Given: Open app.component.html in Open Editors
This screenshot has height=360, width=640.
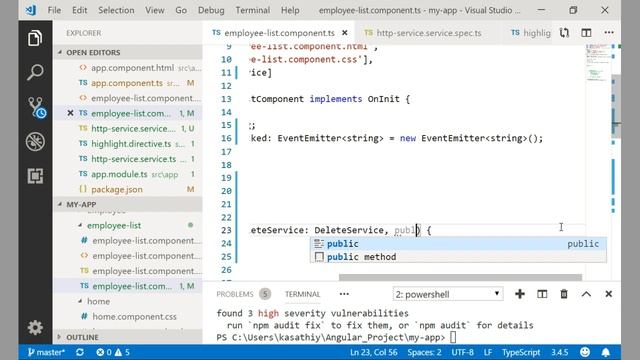Looking at the screenshot, I should [128, 68].
